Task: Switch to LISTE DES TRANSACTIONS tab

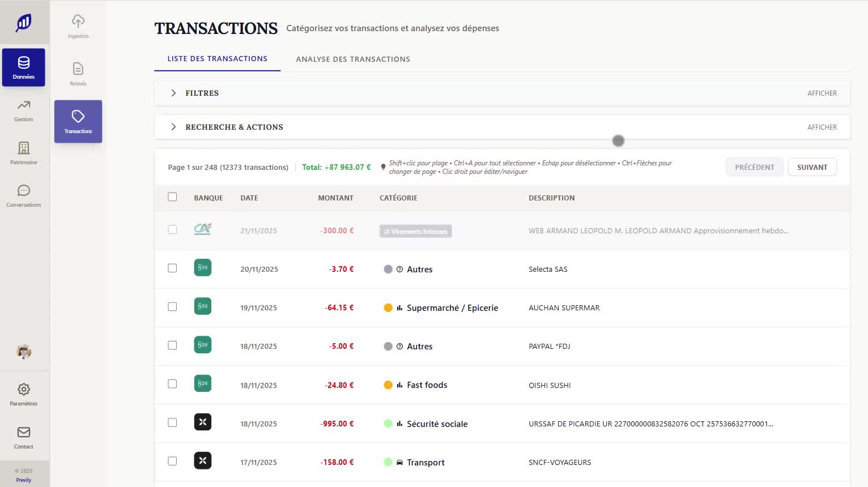Action: (217, 59)
